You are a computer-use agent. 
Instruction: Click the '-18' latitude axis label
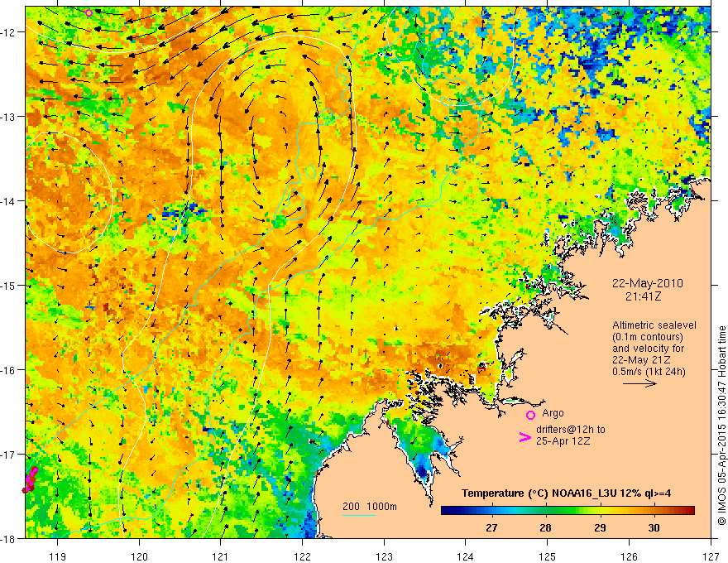[8, 539]
